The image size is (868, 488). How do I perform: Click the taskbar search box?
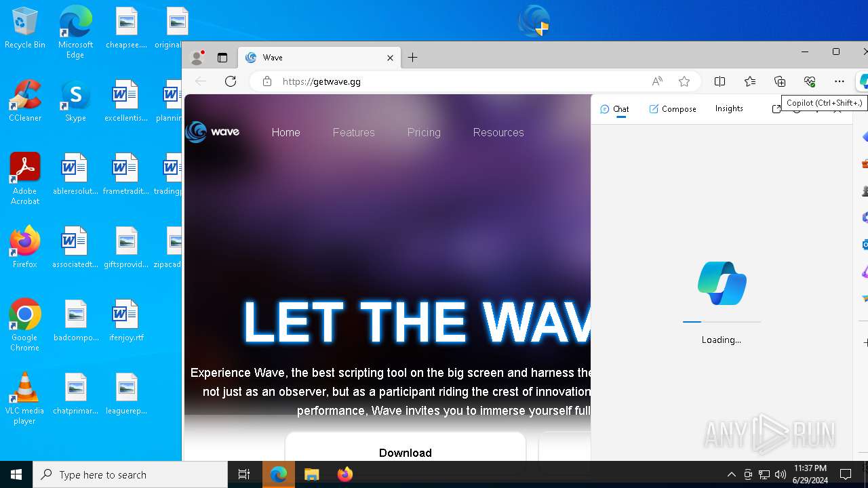tap(130, 474)
